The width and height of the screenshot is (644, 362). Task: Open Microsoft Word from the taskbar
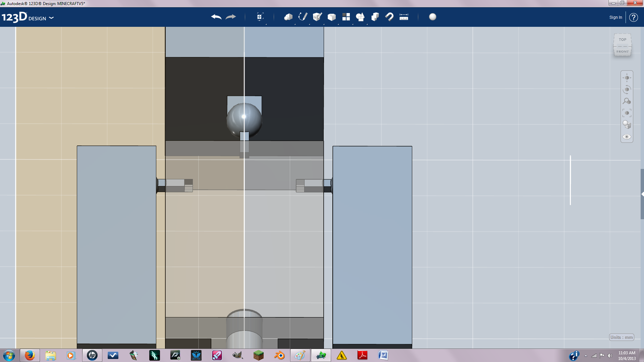click(x=383, y=355)
